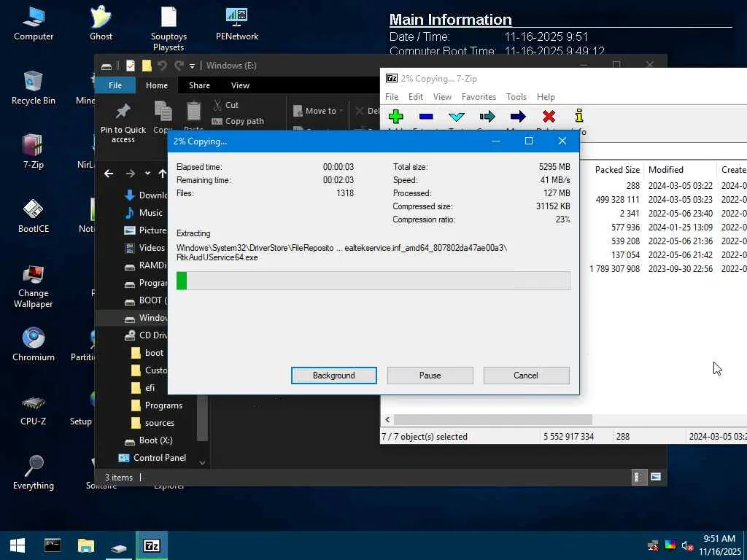
Task: Select the BootICE desktop icon
Action: (34, 216)
